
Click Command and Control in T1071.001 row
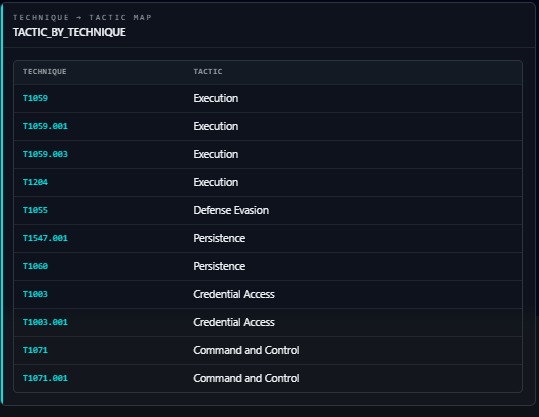coord(246,378)
